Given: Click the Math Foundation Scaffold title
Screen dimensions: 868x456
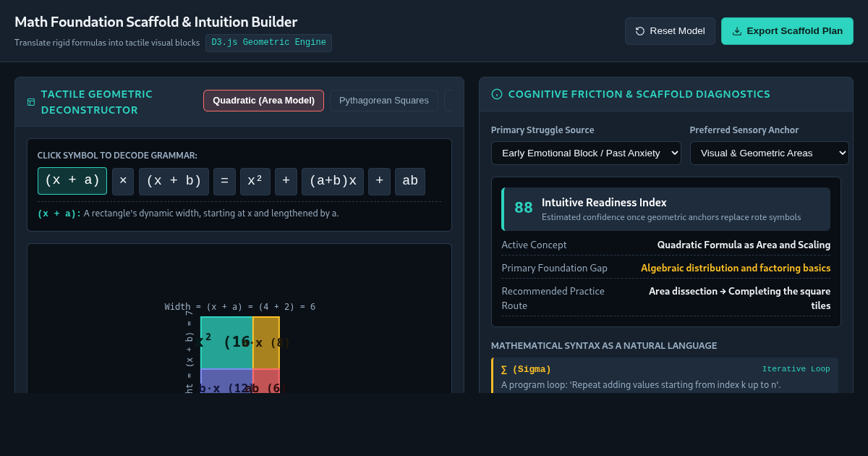Looking at the screenshot, I should pos(156,22).
